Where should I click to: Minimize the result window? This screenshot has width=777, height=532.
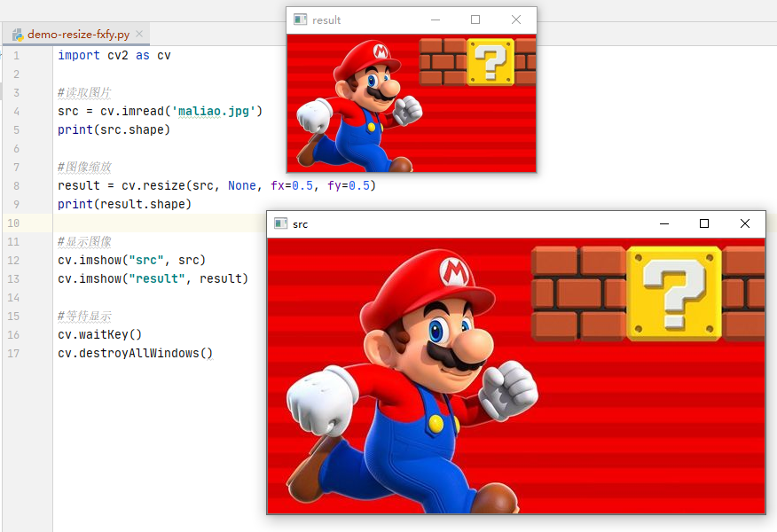pos(436,20)
